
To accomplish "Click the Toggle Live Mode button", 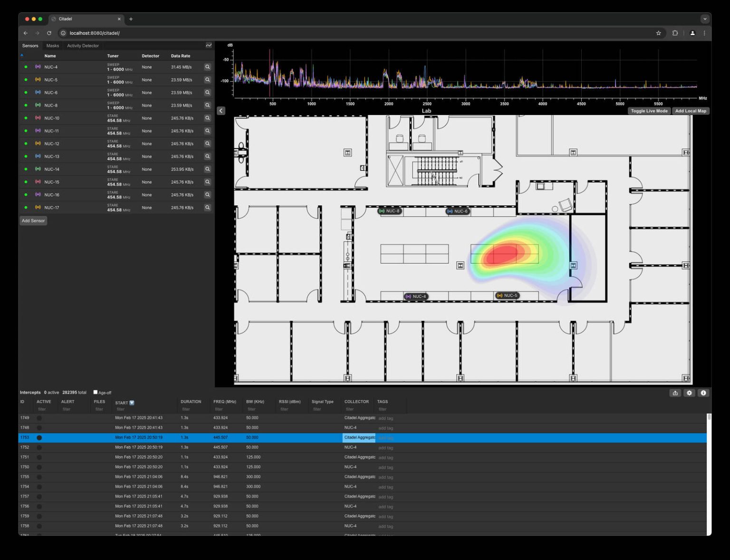I will tap(649, 111).
